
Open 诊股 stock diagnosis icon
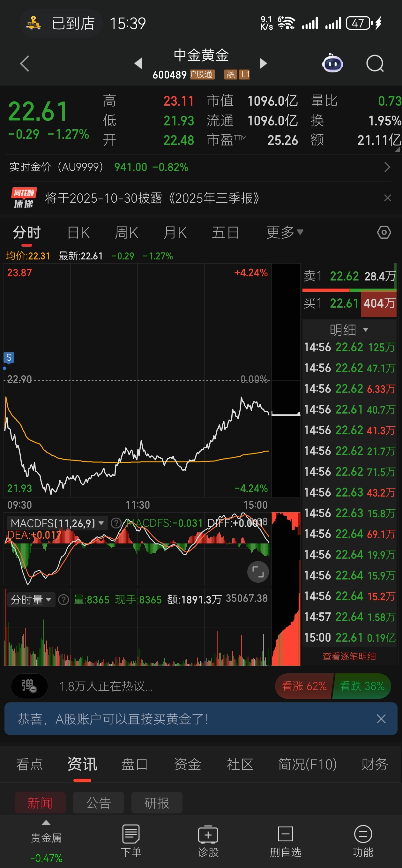coord(208,841)
